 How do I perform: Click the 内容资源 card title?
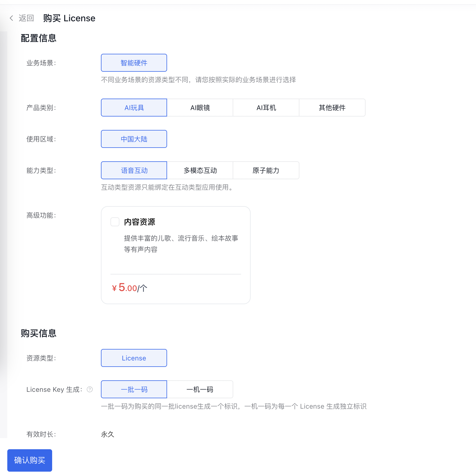[x=140, y=222]
